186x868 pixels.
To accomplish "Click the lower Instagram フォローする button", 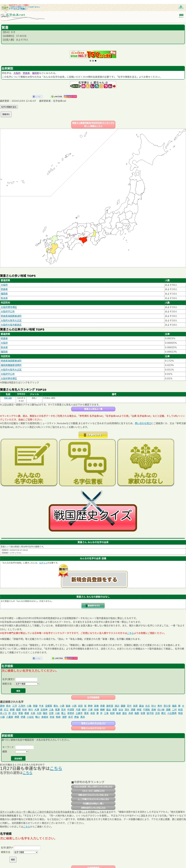I will pyautogui.click(x=71, y=658).
